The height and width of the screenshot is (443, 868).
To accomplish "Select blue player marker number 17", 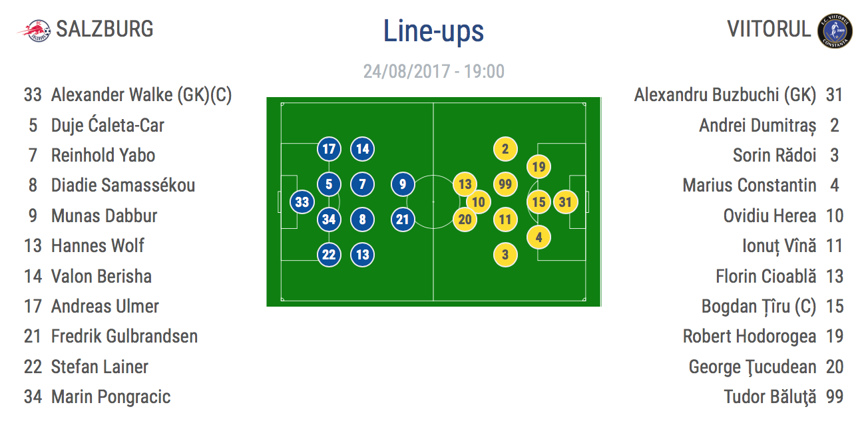I will (329, 149).
